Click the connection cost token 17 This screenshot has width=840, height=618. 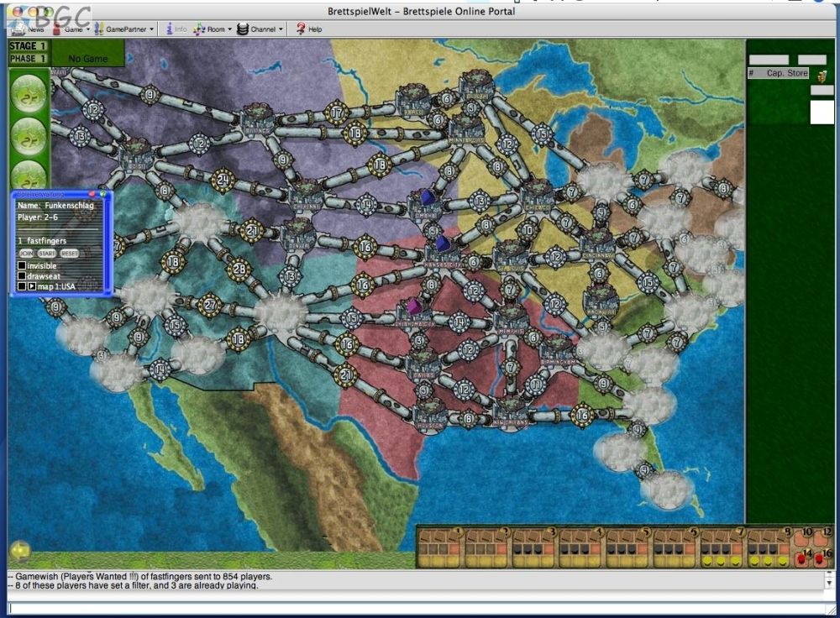(337, 113)
